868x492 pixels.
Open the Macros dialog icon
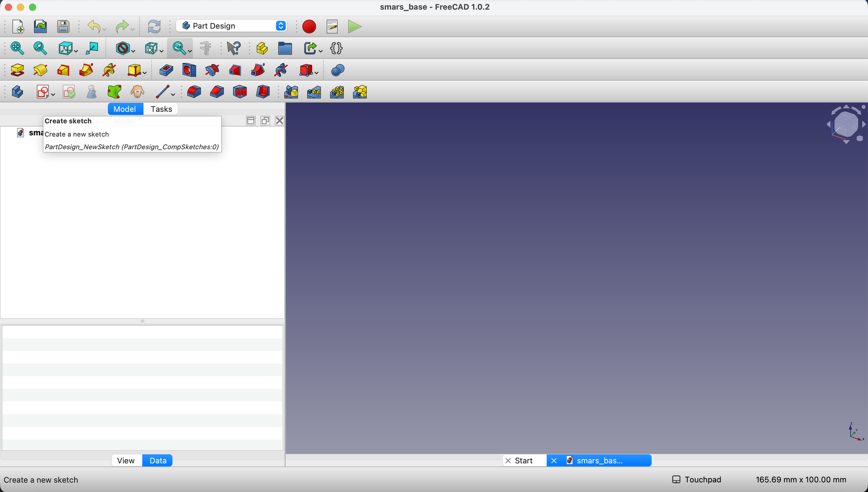[x=332, y=27]
